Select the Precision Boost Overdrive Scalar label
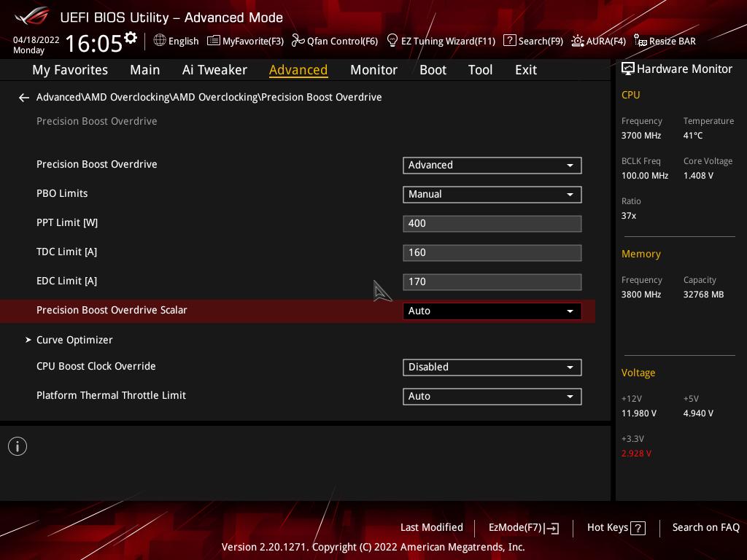 pos(112,310)
